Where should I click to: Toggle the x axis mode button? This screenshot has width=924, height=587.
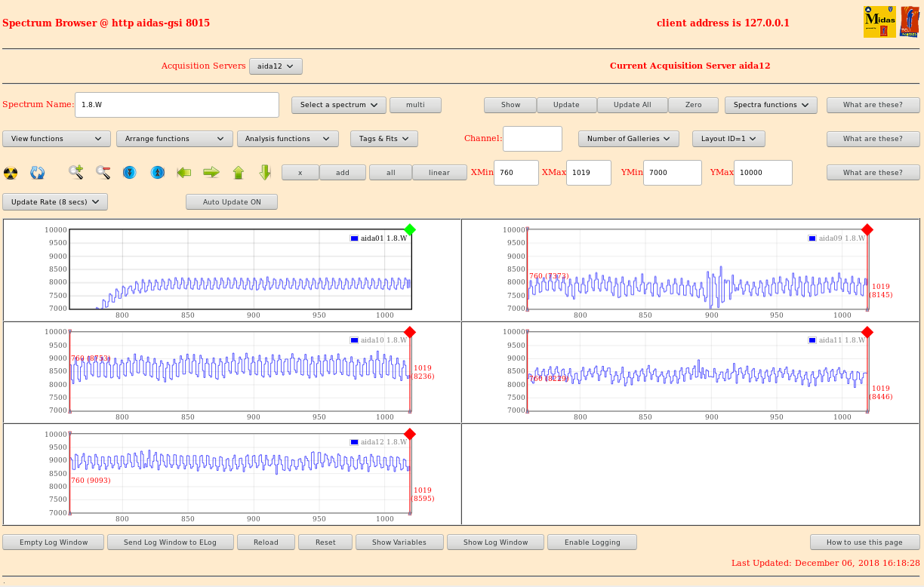pyautogui.click(x=300, y=173)
